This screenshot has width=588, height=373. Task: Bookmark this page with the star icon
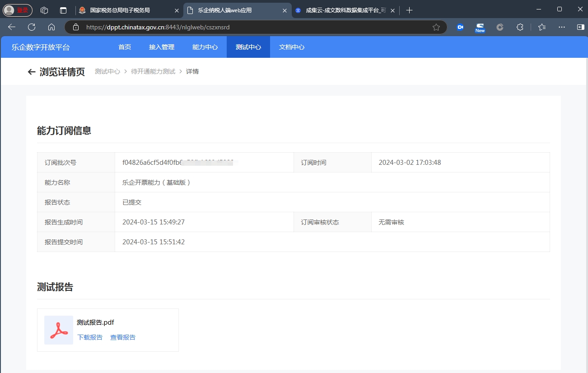(x=436, y=27)
